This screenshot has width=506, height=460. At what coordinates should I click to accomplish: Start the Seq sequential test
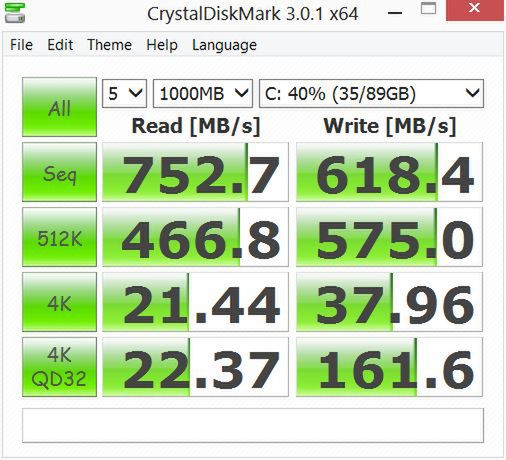click(59, 172)
